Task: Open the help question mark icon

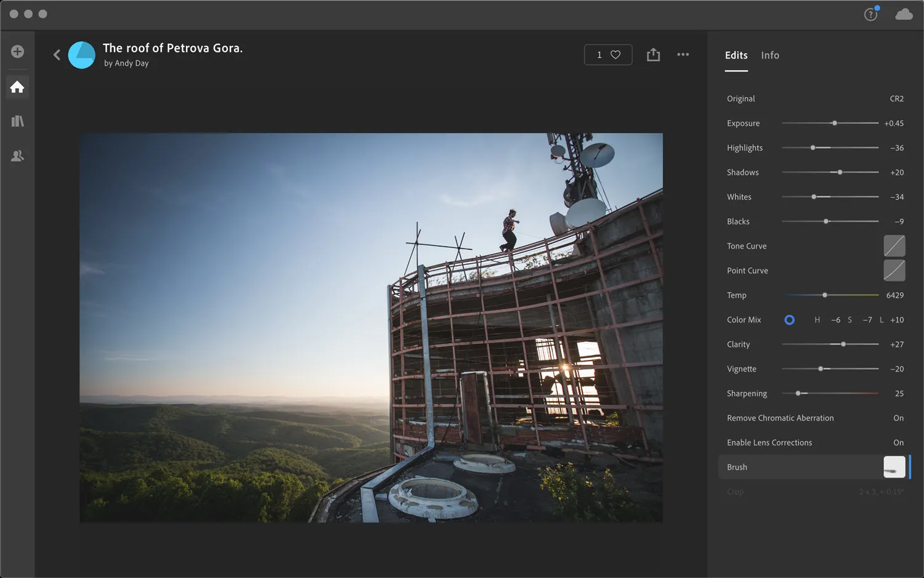Action: pos(870,15)
